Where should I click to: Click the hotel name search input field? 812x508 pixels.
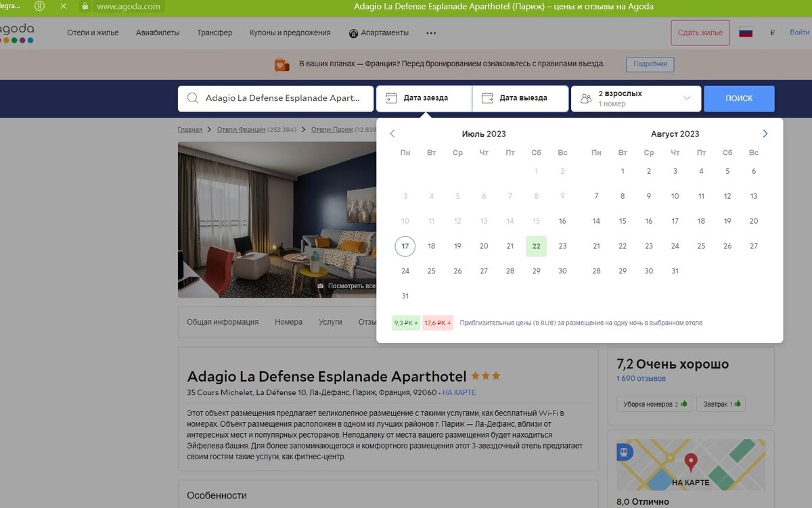point(276,98)
